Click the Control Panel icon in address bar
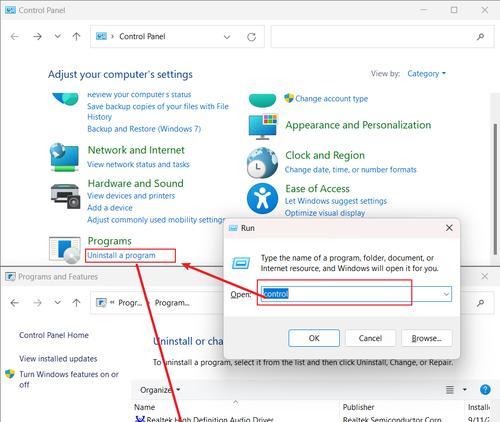 tap(101, 36)
